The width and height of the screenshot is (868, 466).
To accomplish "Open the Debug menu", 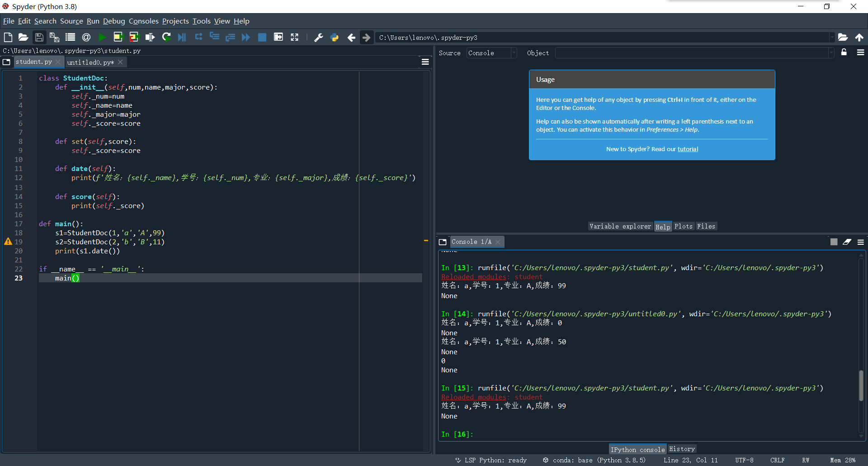I will coord(113,21).
